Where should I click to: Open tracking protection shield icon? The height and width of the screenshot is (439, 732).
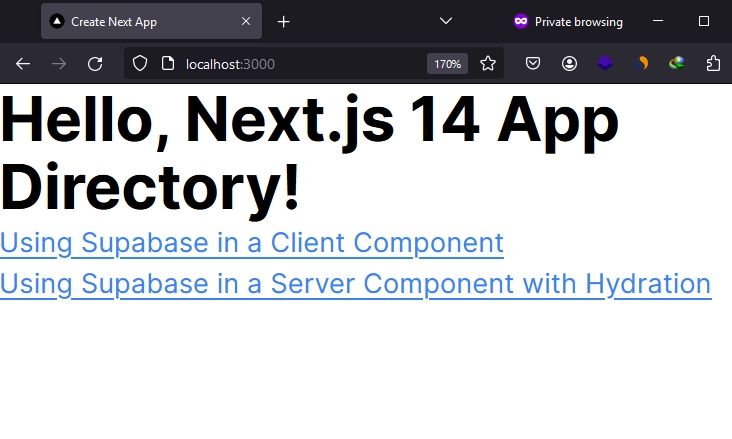coord(140,64)
